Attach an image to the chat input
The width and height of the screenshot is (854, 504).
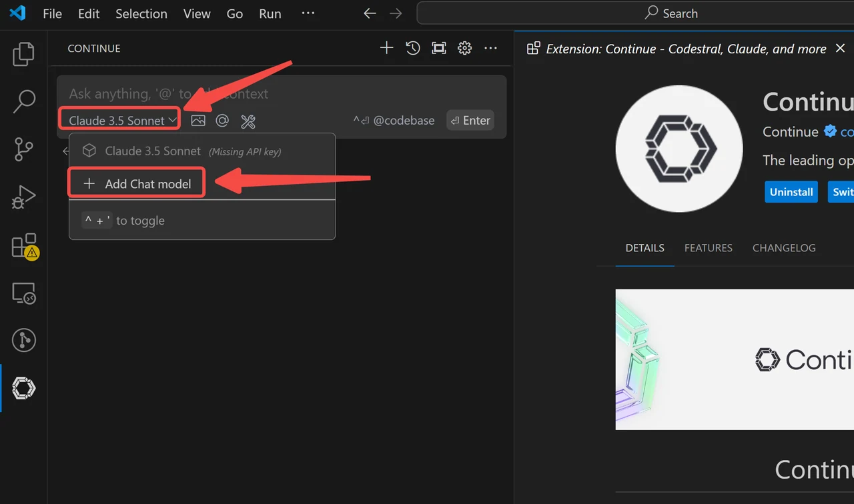point(198,121)
